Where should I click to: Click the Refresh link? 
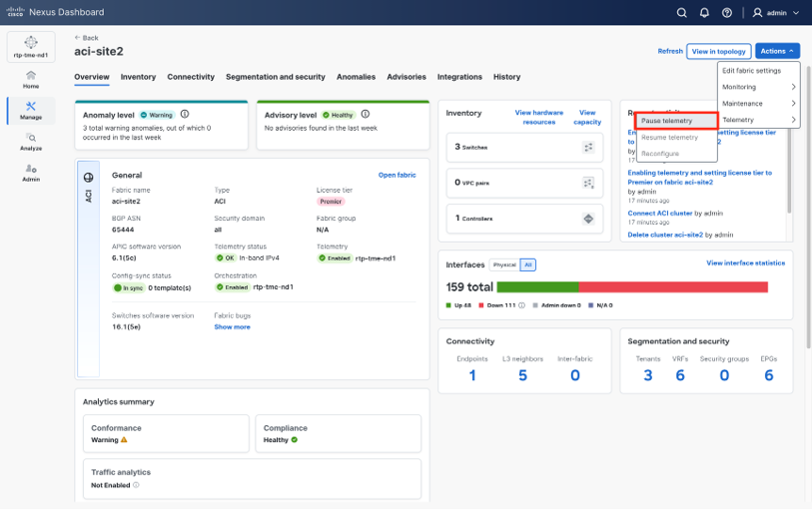670,51
